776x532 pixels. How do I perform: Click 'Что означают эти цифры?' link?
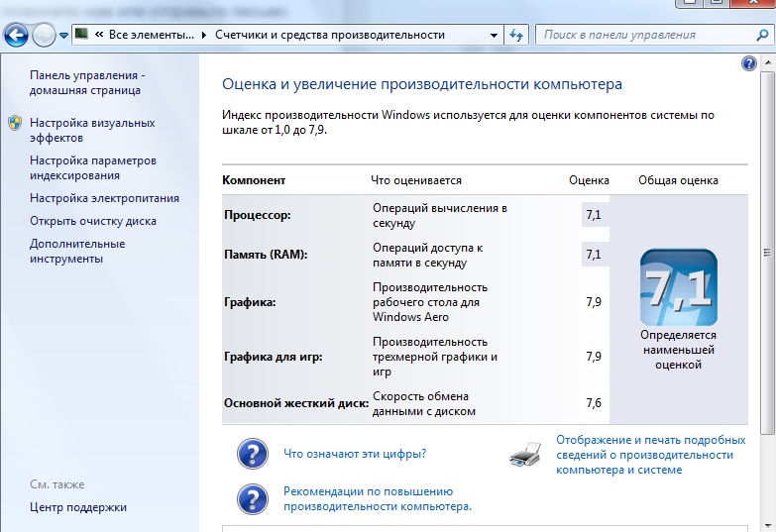[x=355, y=454]
